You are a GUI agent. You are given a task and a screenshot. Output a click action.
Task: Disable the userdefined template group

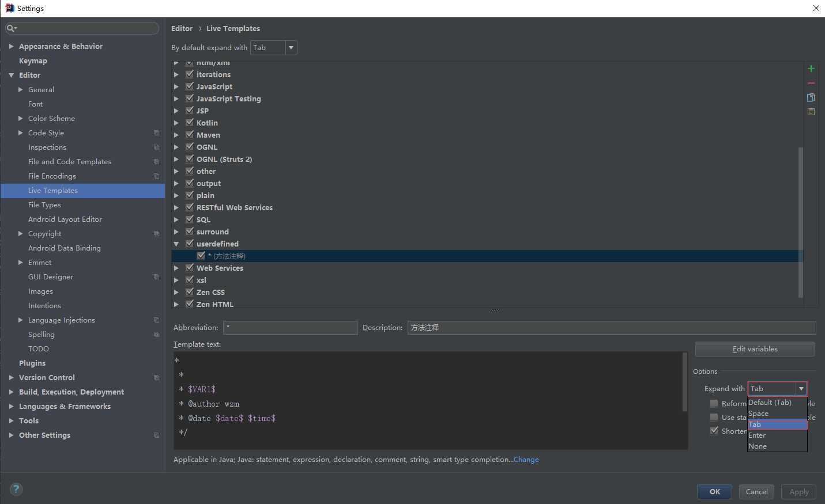click(x=189, y=244)
